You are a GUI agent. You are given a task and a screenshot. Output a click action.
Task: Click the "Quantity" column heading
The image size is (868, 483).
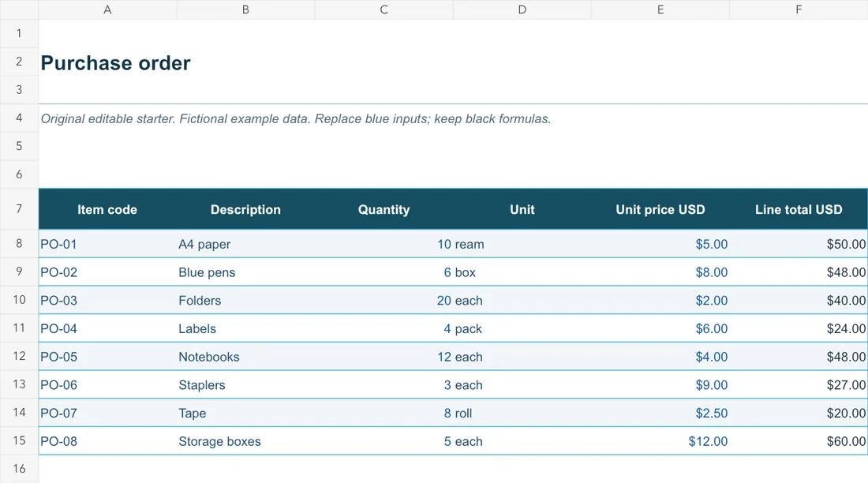click(x=383, y=209)
